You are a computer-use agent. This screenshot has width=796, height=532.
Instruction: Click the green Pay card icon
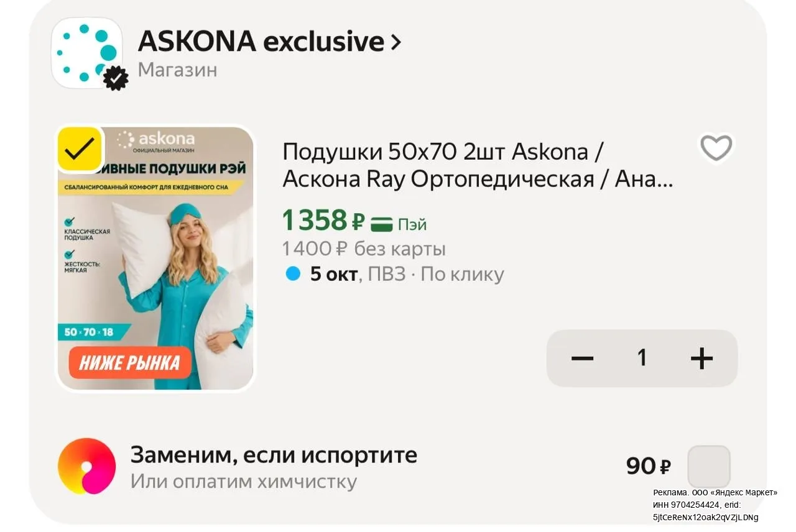coord(381,224)
